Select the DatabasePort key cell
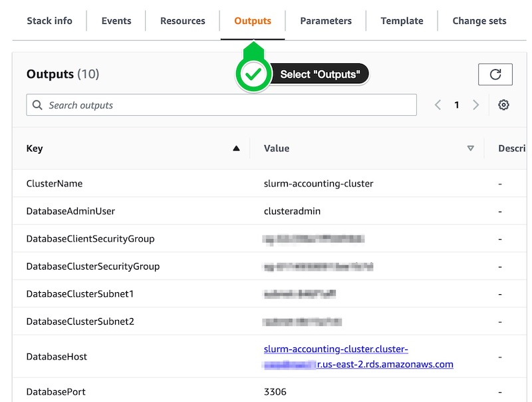532x402 pixels. (x=56, y=392)
